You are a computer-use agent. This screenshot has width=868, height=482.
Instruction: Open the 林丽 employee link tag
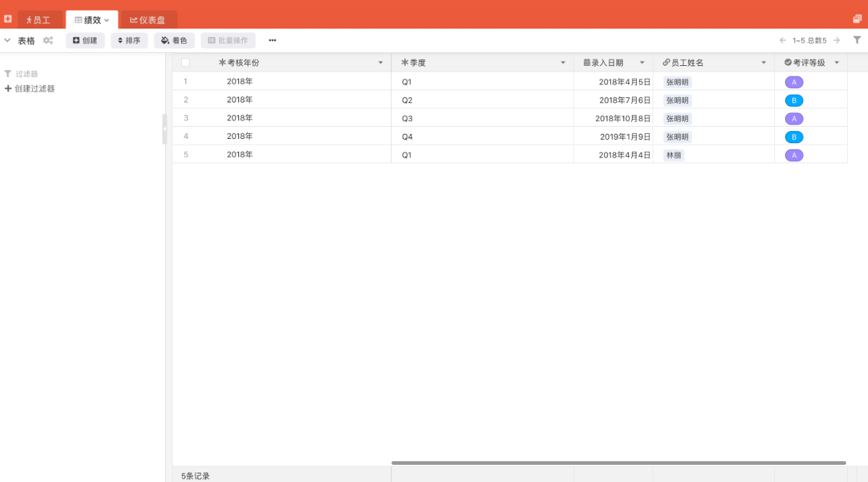click(x=673, y=155)
